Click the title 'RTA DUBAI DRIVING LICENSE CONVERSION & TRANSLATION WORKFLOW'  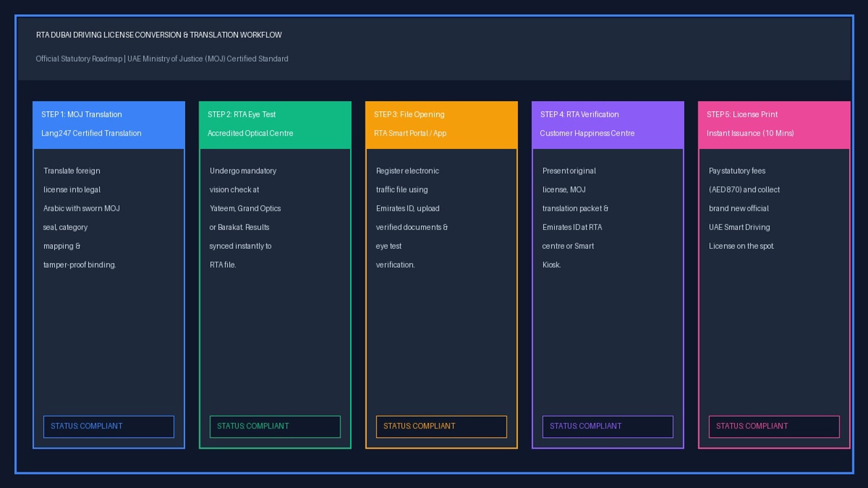tap(159, 35)
